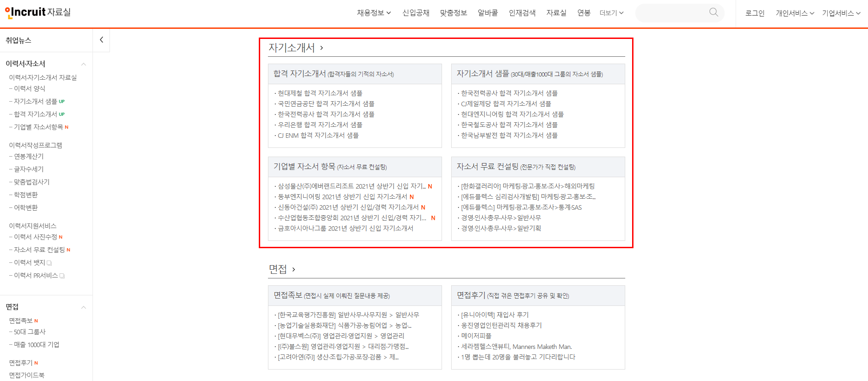Image resolution: width=868 pixels, height=381 pixels.
Task: Click the search magnifier icon
Action: coord(714,12)
